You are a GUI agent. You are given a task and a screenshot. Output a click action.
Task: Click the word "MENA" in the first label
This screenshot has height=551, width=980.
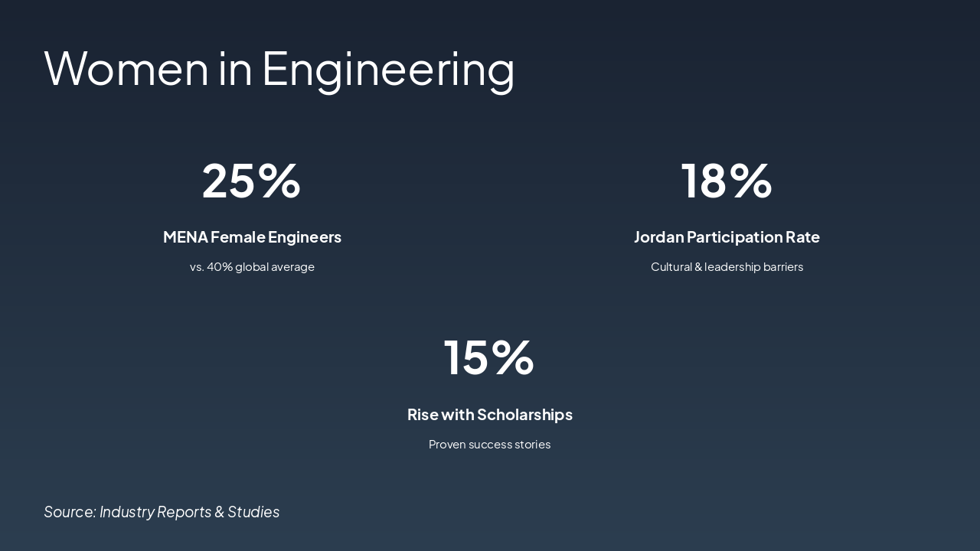click(185, 237)
